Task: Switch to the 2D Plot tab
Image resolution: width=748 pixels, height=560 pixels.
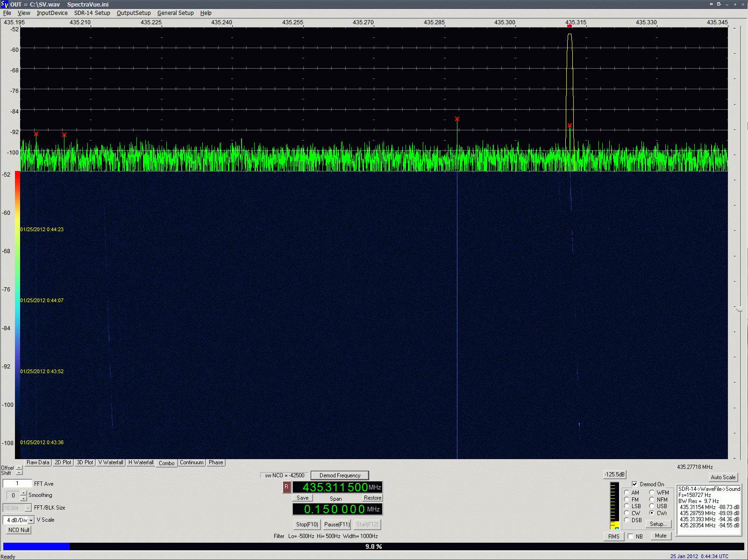Action: (x=63, y=462)
